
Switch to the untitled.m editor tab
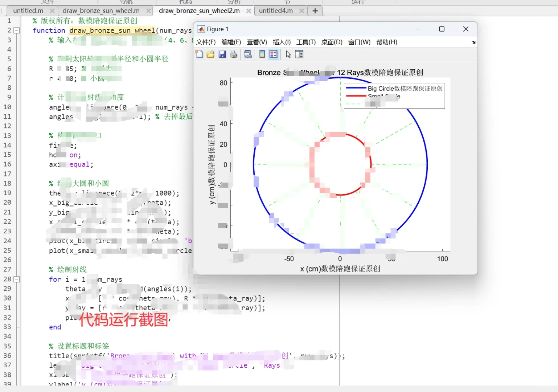coord(29,11)
